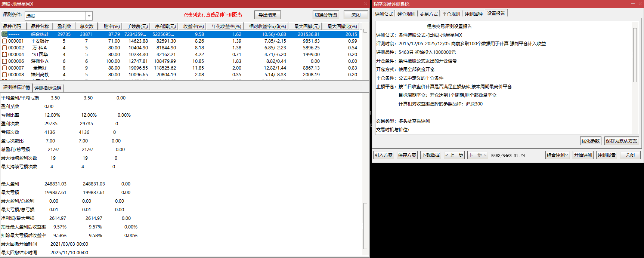Viewport: 644px width, 258px height.
Task: Click the row icon for 000007 全新好
Action: [4, 68]
